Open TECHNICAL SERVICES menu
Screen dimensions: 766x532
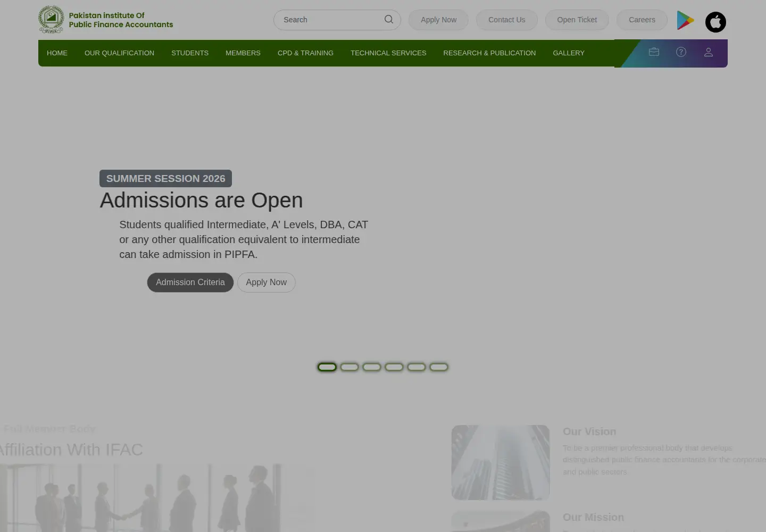(388, 53)
